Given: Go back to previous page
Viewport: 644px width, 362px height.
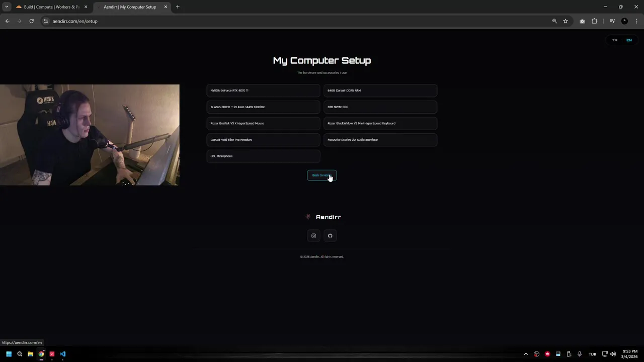Looking at the screenshot, I should [7, 21].
